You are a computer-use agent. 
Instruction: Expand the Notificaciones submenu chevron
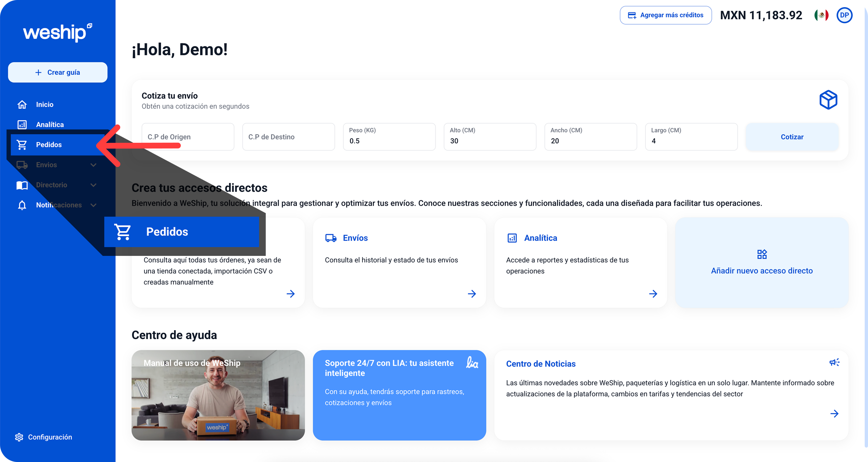(93, 205)
